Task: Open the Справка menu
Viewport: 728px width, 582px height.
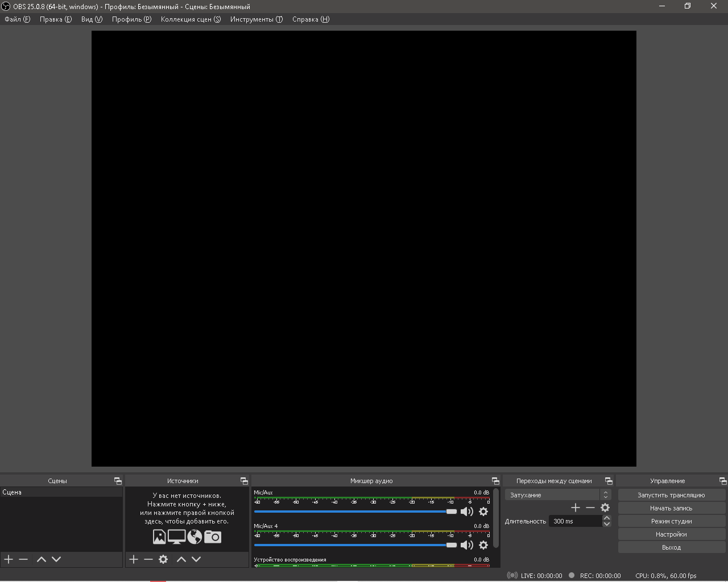Action: [311, 19]
